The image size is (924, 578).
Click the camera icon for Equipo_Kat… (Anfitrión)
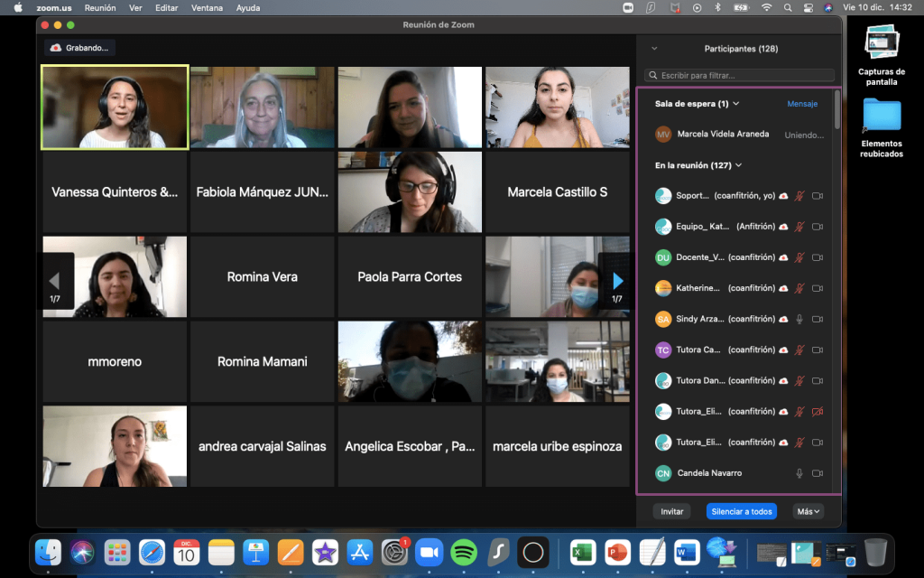[x=818, y=227]
